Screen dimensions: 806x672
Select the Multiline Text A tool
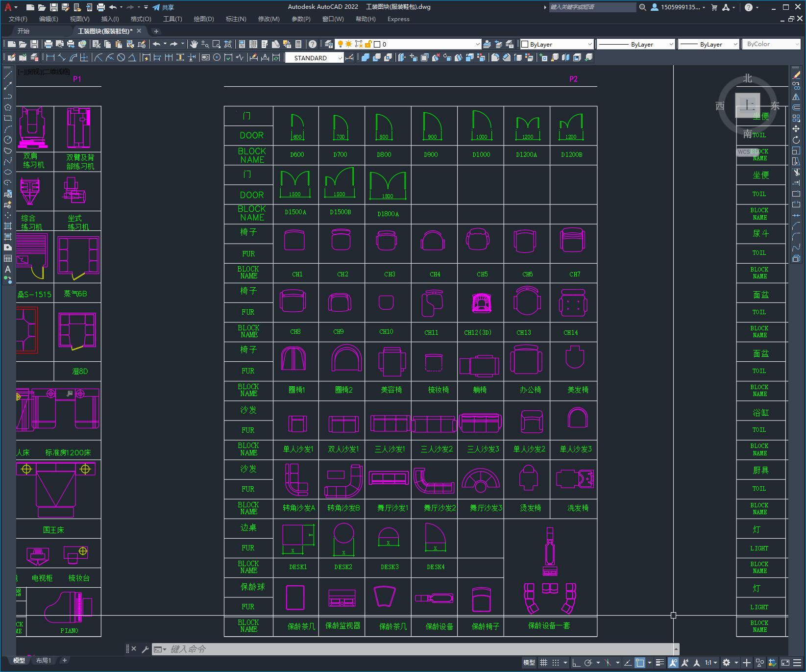tap(8, 269)
